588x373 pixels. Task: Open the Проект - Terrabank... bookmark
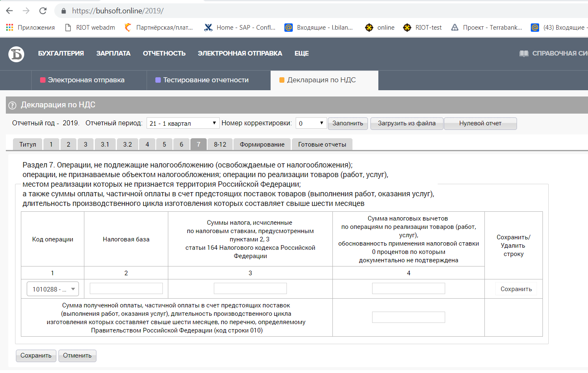(x=487, y=28)
